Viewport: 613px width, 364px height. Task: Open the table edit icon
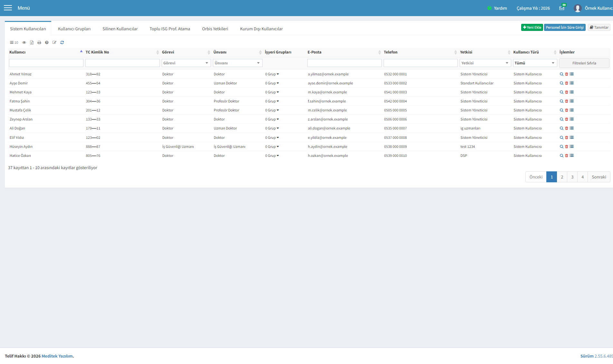[x=54, y=43]
